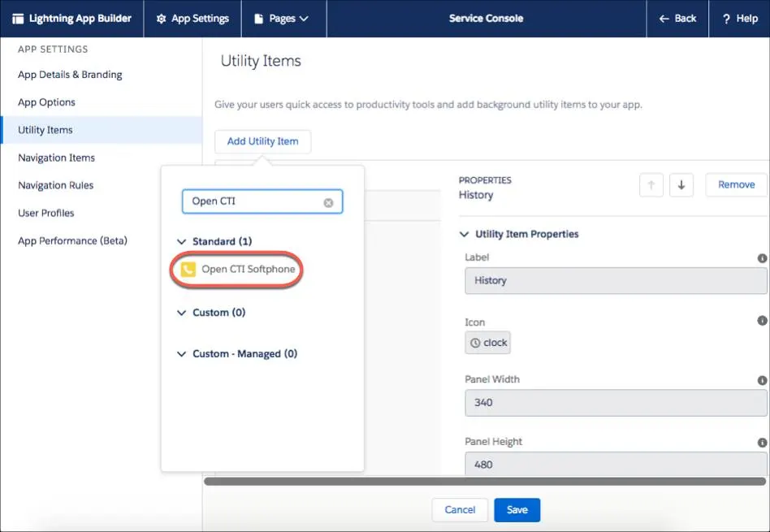The width and height of the screenshot is (770, 532).
Task: Select Utility Items in sidebar
Action: tap(102, 130)
